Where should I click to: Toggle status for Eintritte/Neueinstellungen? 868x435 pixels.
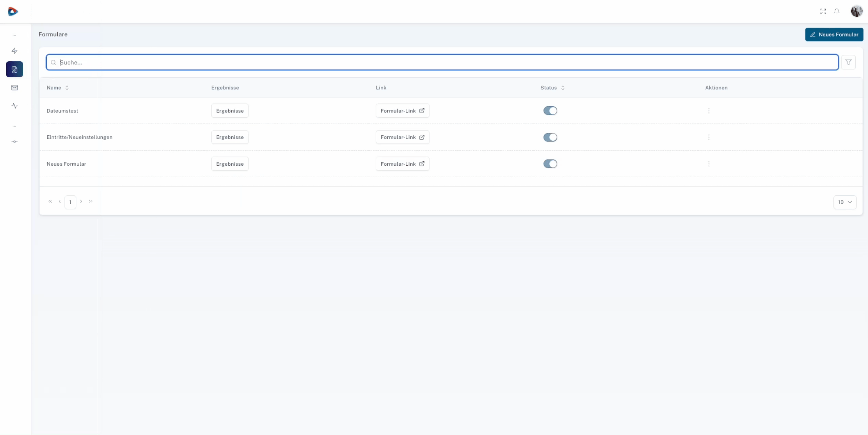click(x=550, y=137)
